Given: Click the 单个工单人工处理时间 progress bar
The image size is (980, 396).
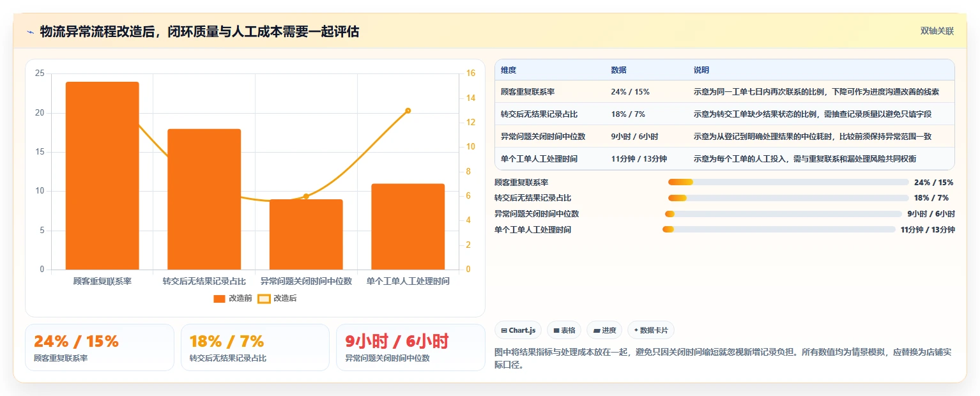Looking at the screenshot, I should (x=779, y=229).
